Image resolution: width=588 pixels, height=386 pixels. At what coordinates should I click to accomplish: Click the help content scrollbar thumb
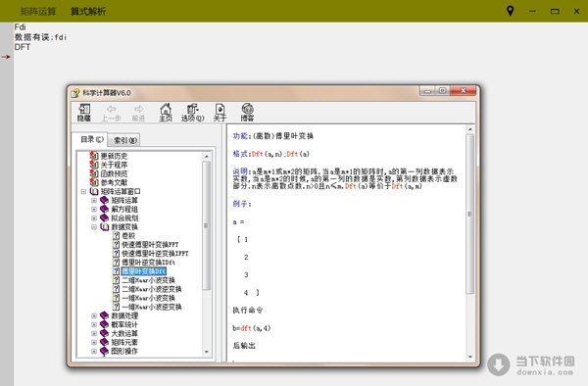[469, 214]
